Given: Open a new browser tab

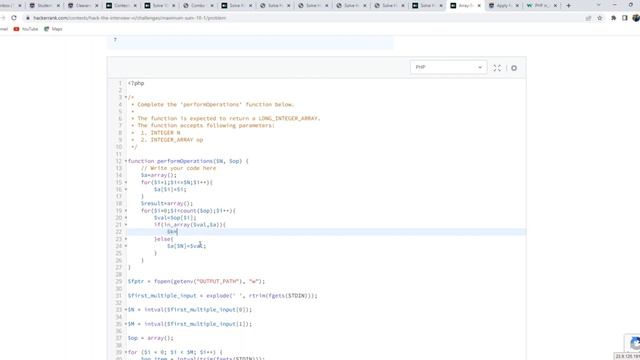Looking at the screenshot, I should click(568, 6).
